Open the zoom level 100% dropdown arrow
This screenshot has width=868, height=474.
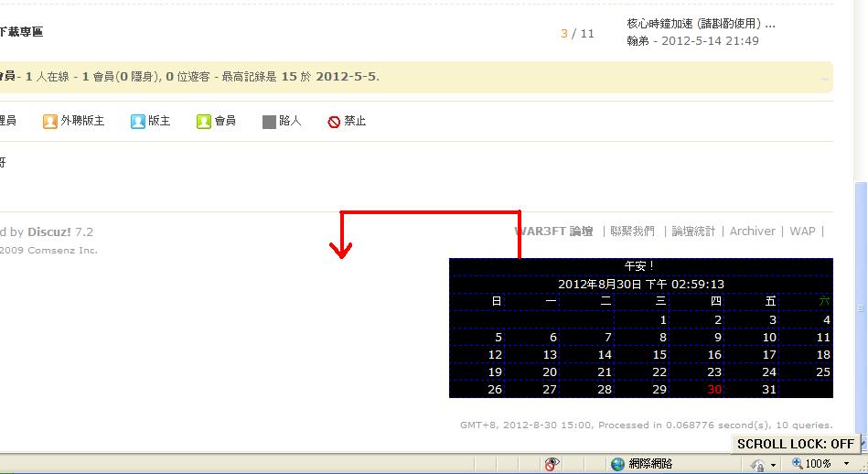(x=846, y=464)
